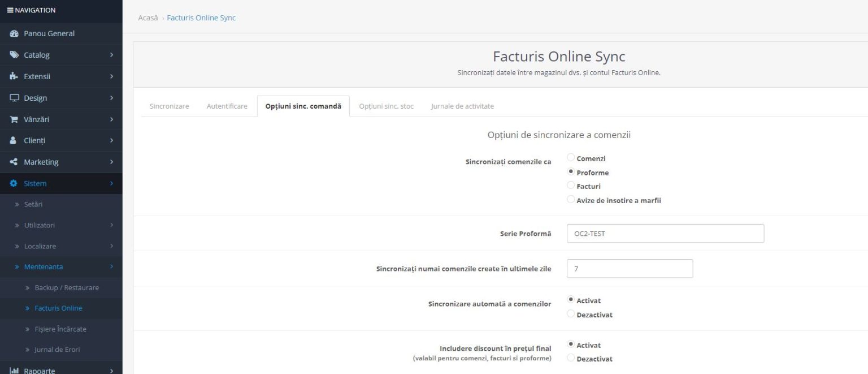Select the Facturi radio option
Screen dimensions: 868x374
(x=571, y=186)
